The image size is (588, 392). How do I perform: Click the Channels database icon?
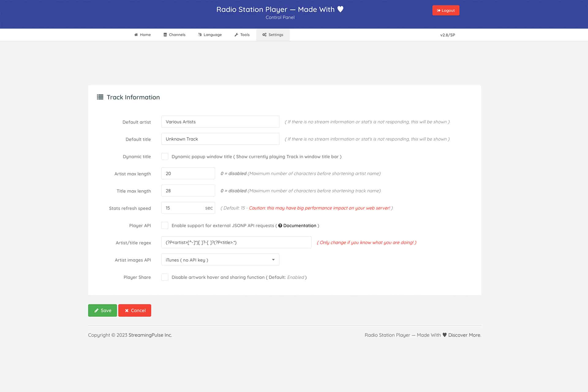point(165,35)
